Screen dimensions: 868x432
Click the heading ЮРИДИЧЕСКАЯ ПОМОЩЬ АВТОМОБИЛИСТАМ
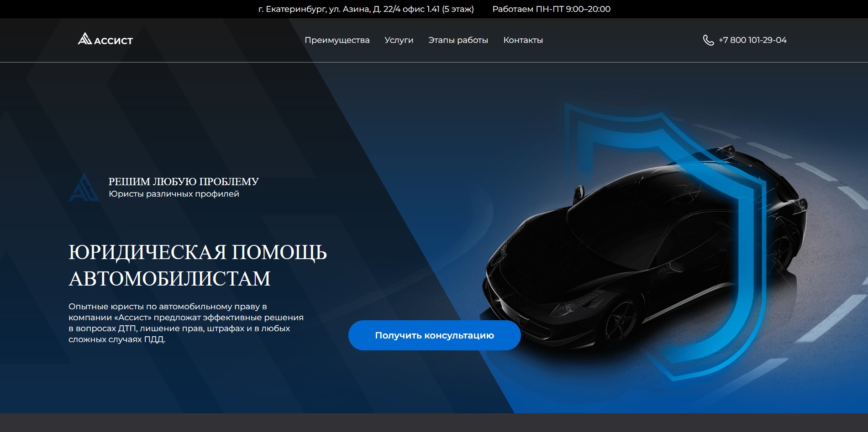[198, 265]
